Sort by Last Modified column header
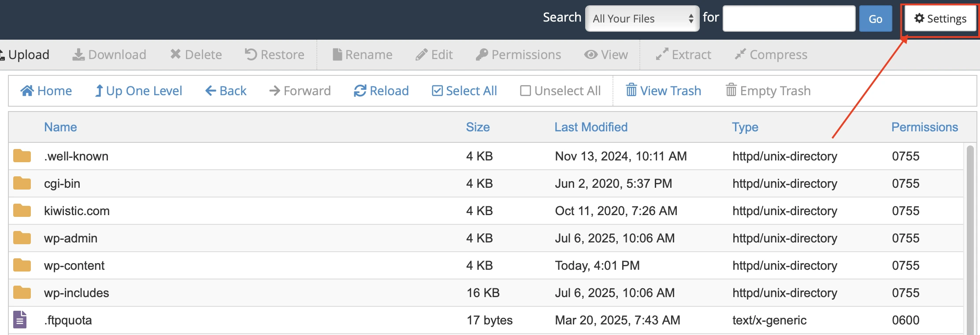The height and width of the screenshot is (335, 980). coord(591,127)
